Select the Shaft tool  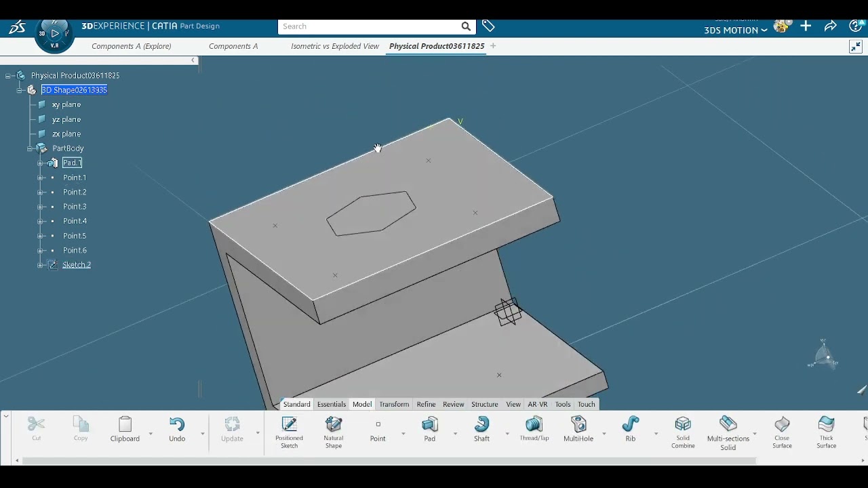[482, 430]
